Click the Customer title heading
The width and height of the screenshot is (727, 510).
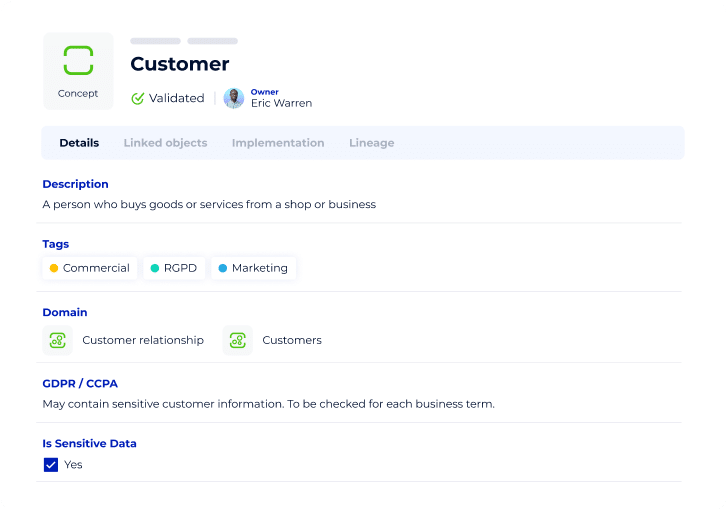pos(180,64)
